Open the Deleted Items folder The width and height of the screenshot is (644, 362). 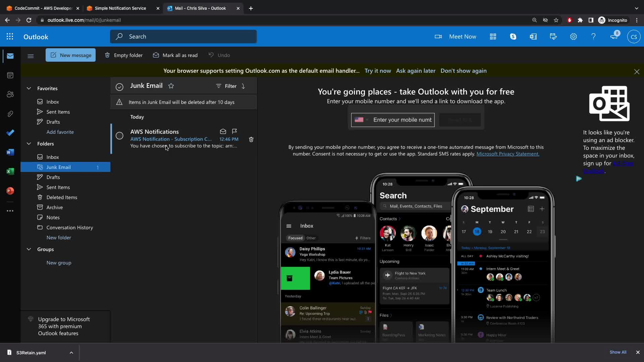click(62, 197)
